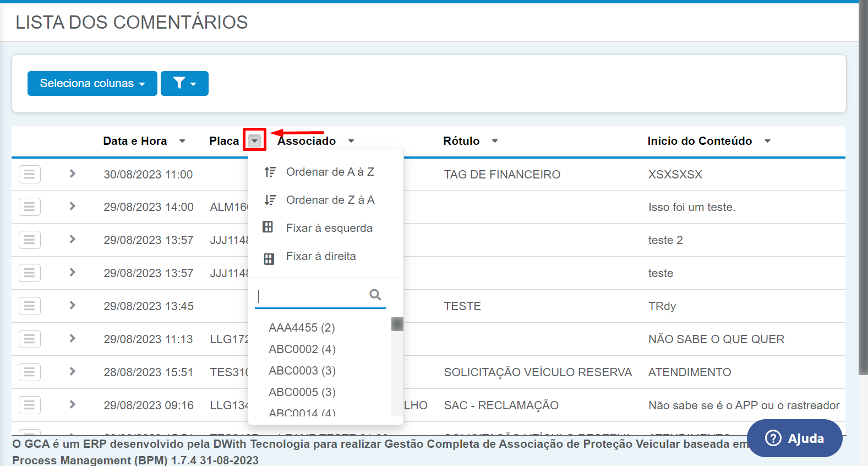The height and width of the screenshot is (466, 868).
Task: Open row menu icon for 28/08/2023 15:51
Action: click(30, 372)
